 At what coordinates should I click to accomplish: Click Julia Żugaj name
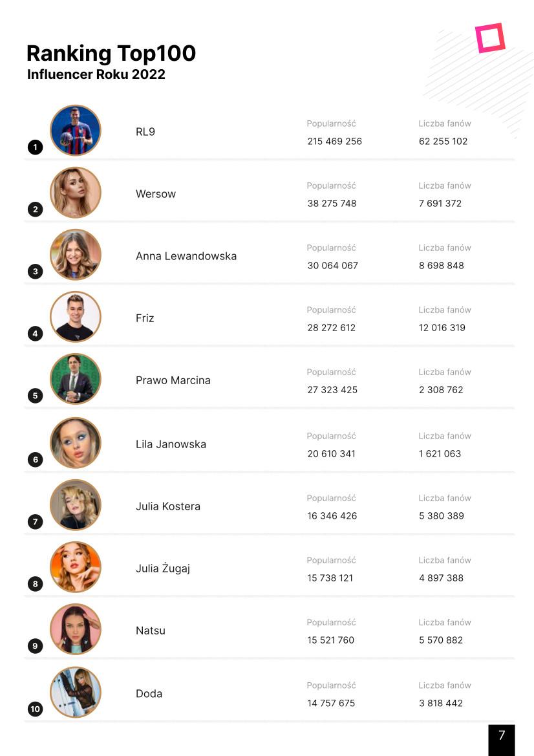click(x=163, y=568)
